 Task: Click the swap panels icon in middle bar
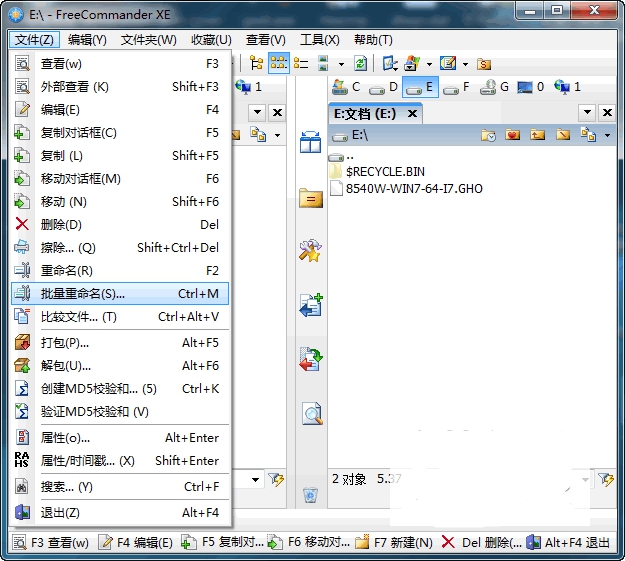[310, 142]
